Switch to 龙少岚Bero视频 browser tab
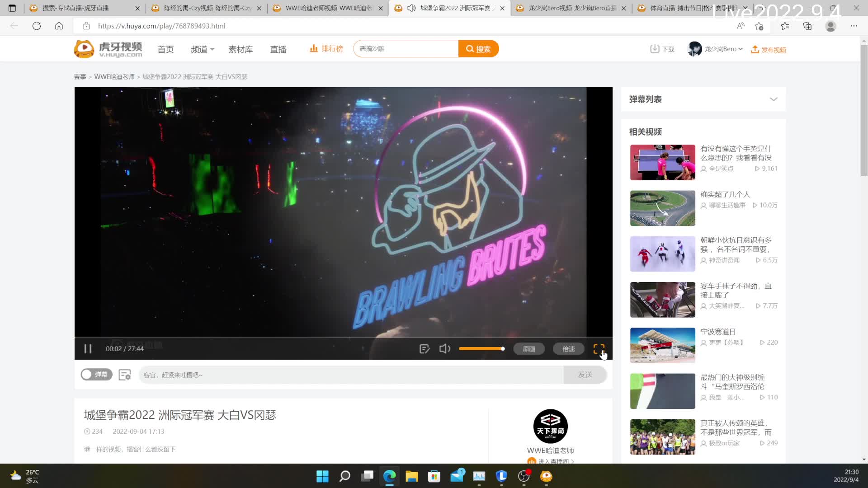The height and width of the screenshot is (488, 868). [x=572, y=8]
